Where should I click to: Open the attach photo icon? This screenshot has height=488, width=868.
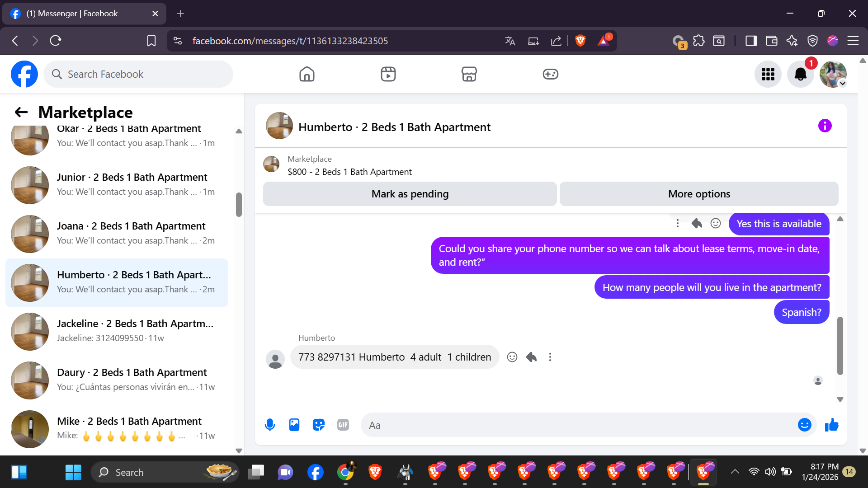point(294,425)
